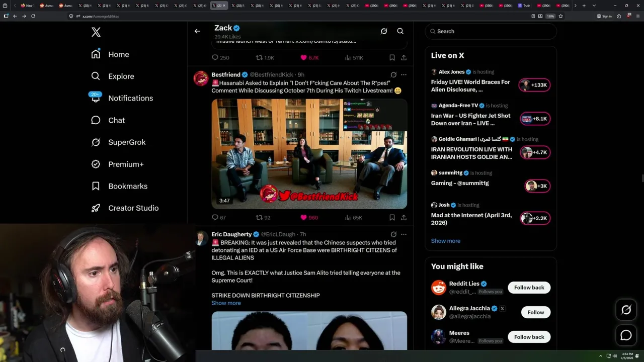Click the search icon in Zack's profile header
This screenshot has width=644, height=362.
pyautogui.click(x=400, y=31)
